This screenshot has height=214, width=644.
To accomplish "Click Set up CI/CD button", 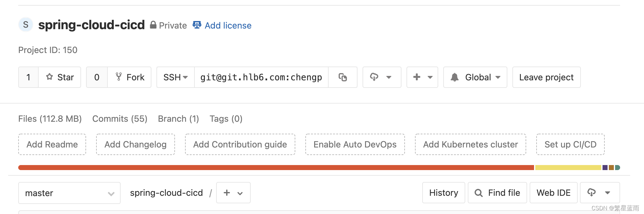I will (x=570, y=144).
